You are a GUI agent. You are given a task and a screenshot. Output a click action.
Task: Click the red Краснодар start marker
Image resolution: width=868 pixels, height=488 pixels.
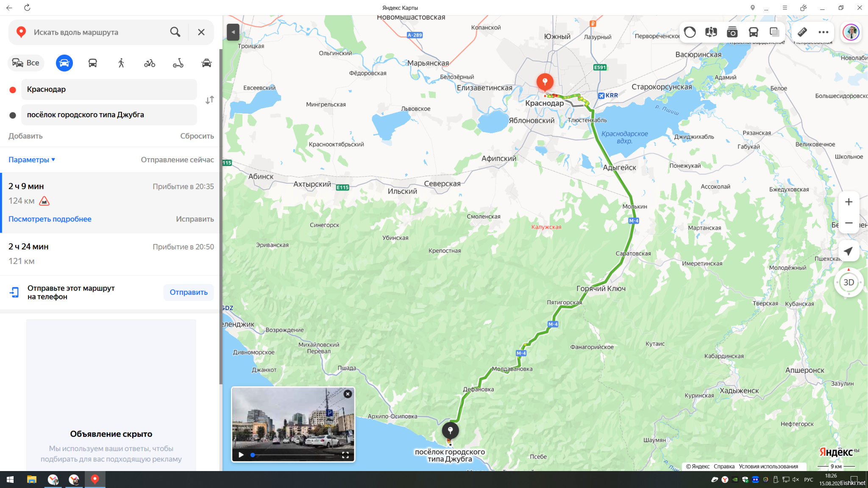click(x=545, y=82)
